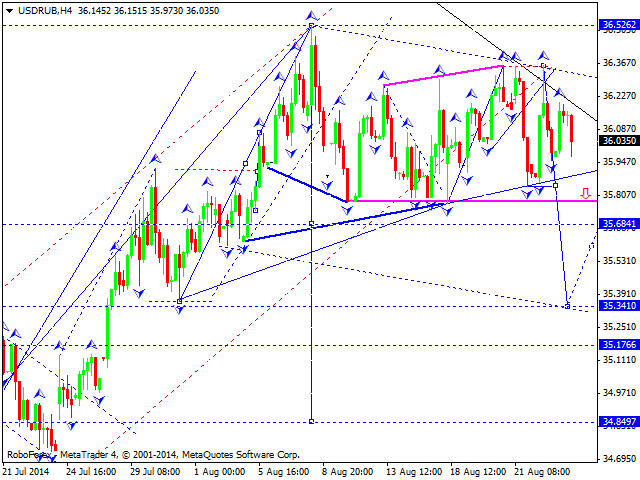Select the vertical line anchor at the 34.8497 level
Screen dimensions: 640x480
pyautogui.click(x=312, y=421)
